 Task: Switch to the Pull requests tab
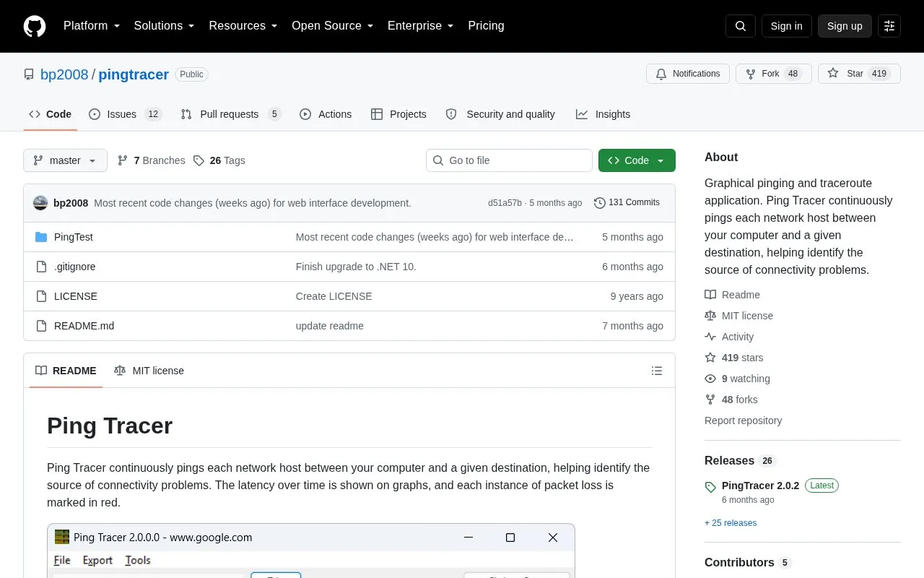(x=230, y=114)
